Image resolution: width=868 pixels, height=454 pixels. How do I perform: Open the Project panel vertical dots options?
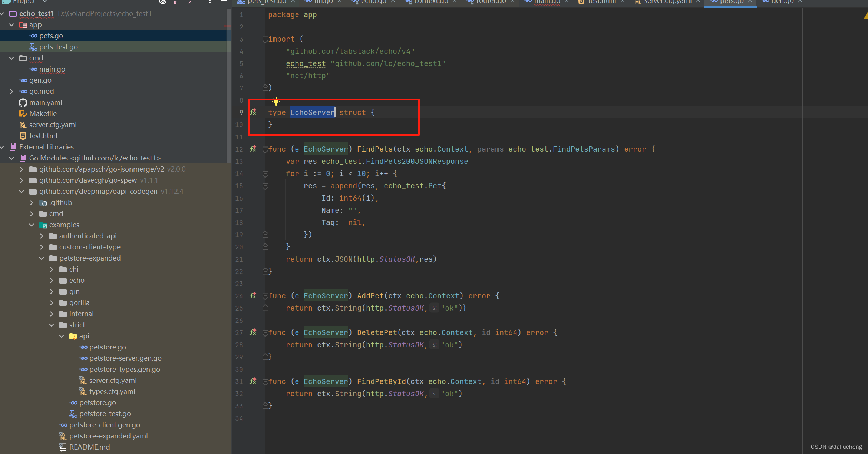coord(210,2)
